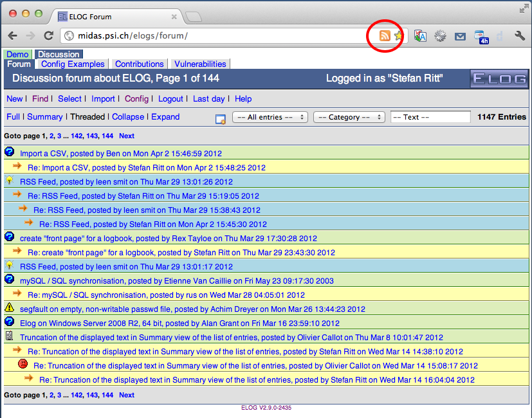Open a new browser tab
The image size is (532, 418).
[194, 17]
